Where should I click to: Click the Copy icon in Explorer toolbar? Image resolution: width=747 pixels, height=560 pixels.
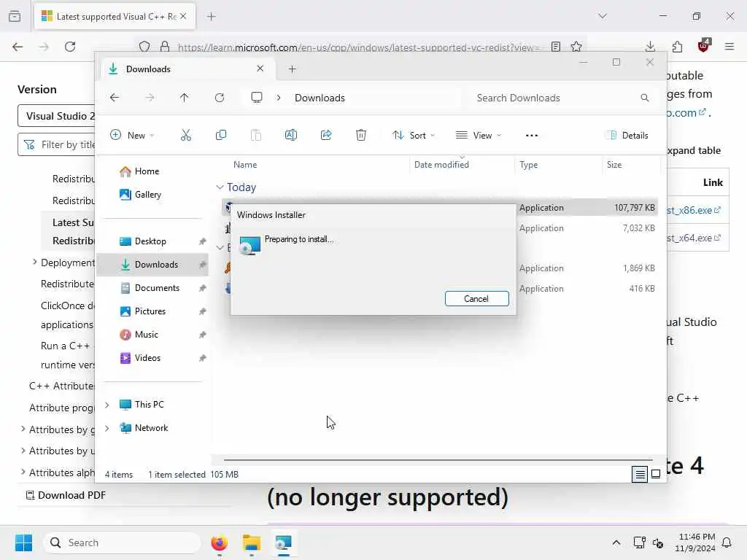point(220,135)
